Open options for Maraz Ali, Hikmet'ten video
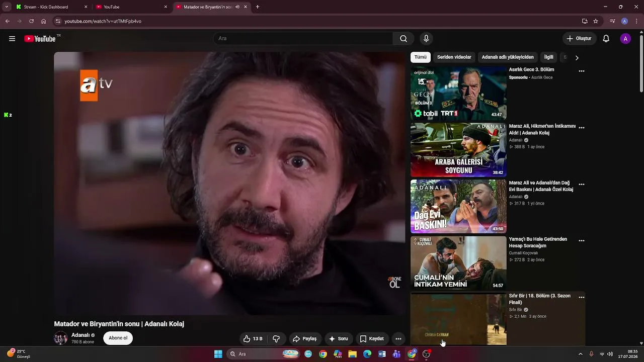The height and width of the screenshot is (362, 644). 582,128
